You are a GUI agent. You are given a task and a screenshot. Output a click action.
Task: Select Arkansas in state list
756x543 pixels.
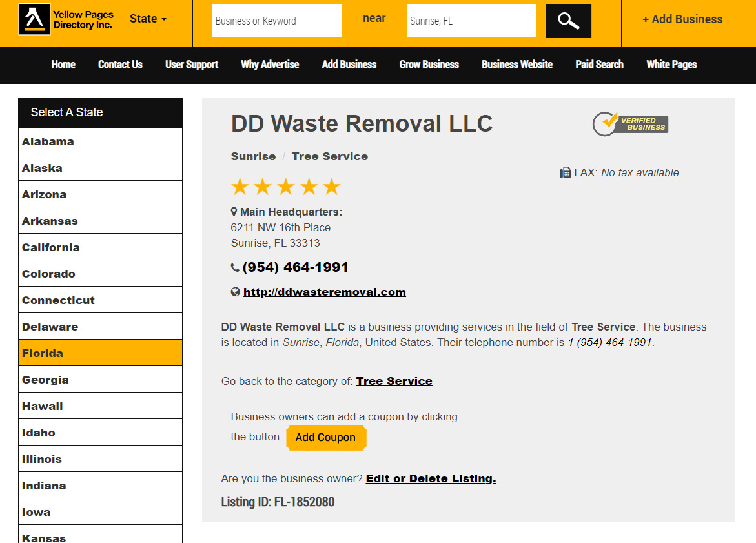[100, 221]
